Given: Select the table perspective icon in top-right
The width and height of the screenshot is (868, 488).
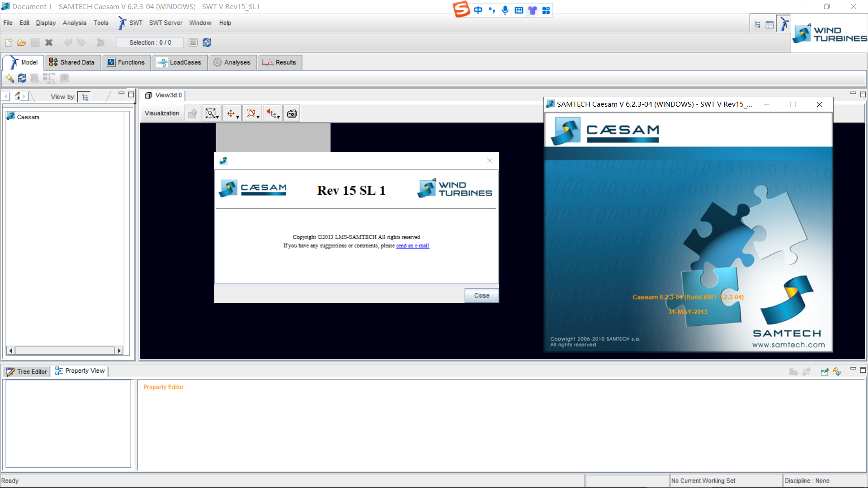Looking at the screenshot, I should coord(769,25).
